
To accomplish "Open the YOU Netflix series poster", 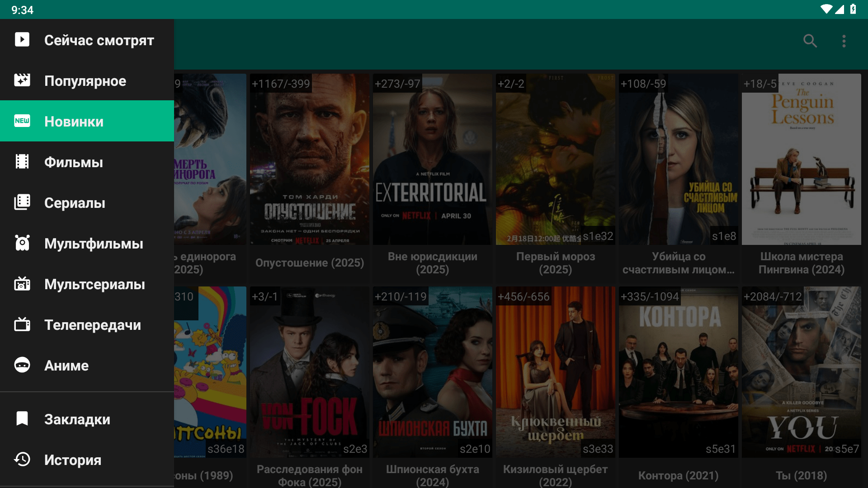I will click(x=802, y=372).
